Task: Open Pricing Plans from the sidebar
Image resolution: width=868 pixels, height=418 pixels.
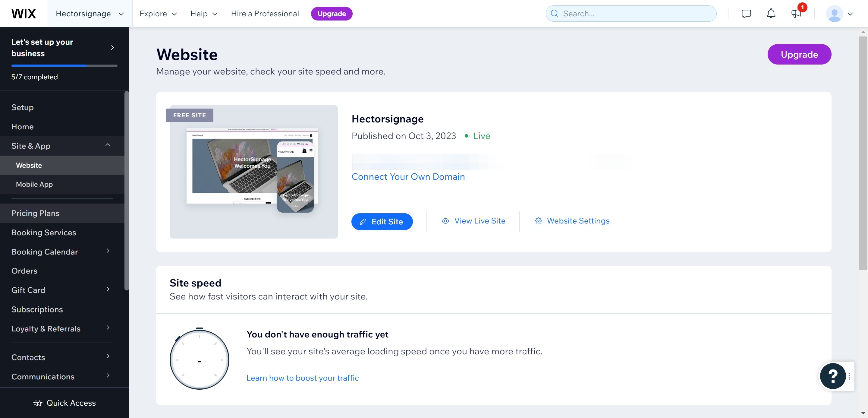Action: pos(35,213)
